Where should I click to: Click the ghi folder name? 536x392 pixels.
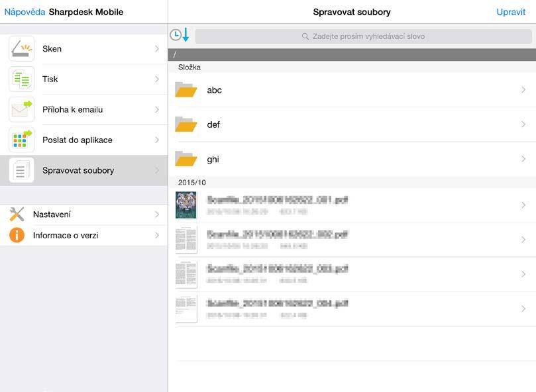click(213, 160)
